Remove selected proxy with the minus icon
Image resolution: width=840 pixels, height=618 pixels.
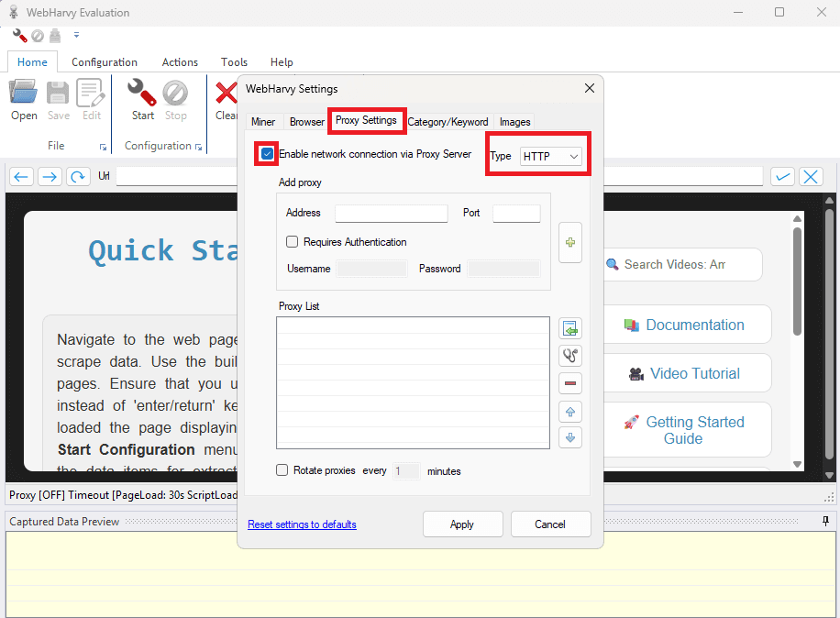coord(570,383)
